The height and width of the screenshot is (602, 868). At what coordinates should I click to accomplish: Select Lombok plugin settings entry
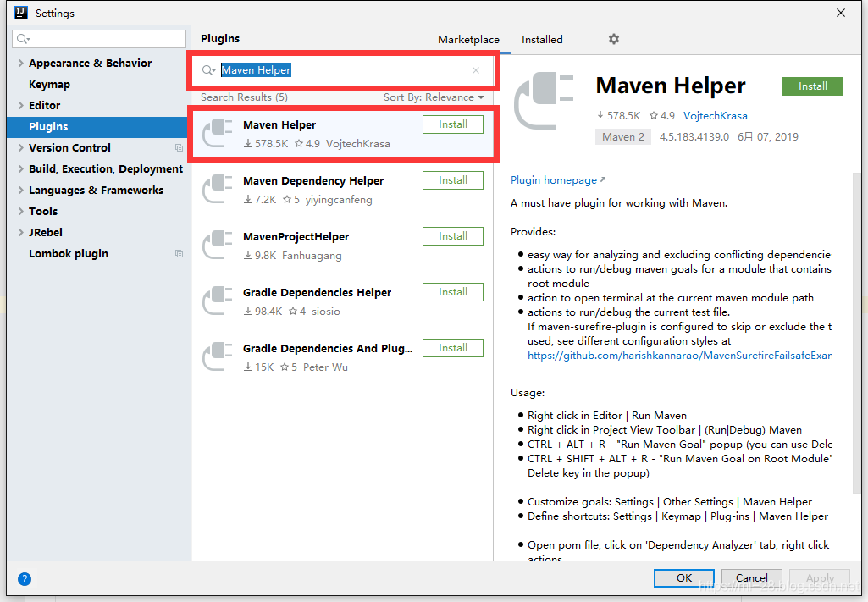(x=69, y=253)
